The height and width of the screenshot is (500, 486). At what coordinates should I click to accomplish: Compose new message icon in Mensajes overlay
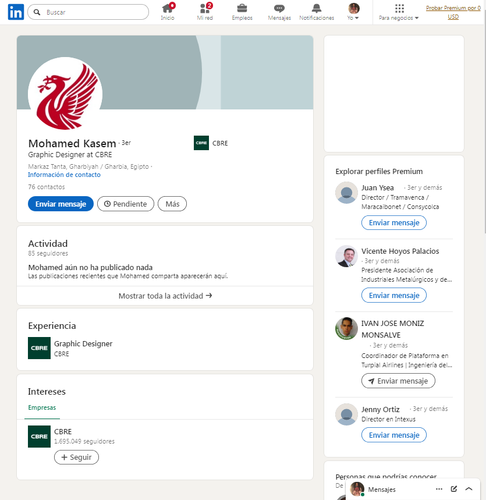point(454,489)
